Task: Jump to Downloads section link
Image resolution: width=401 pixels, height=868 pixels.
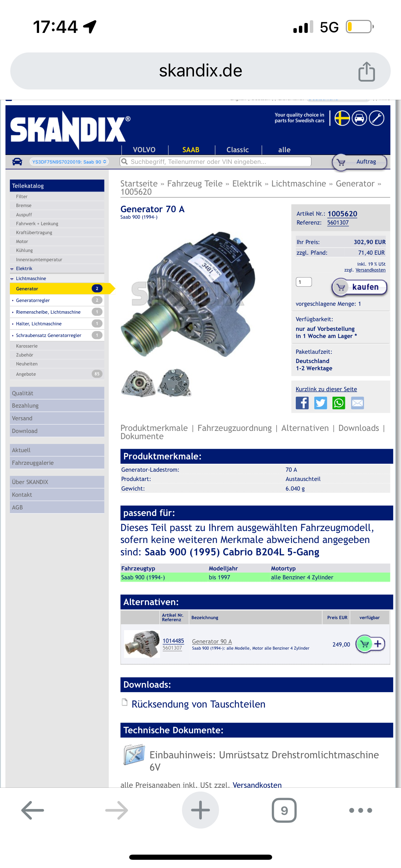Action: pos(359,428)
